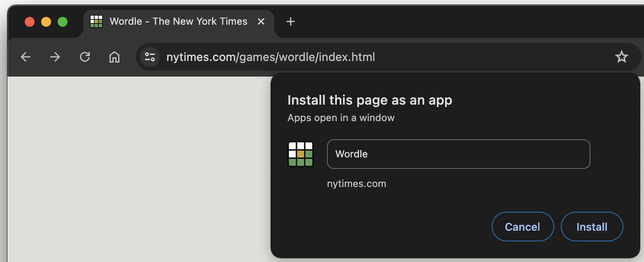644x262 pixels.
Task: Bookmark this page with the star icon
Action: [622, 57]
